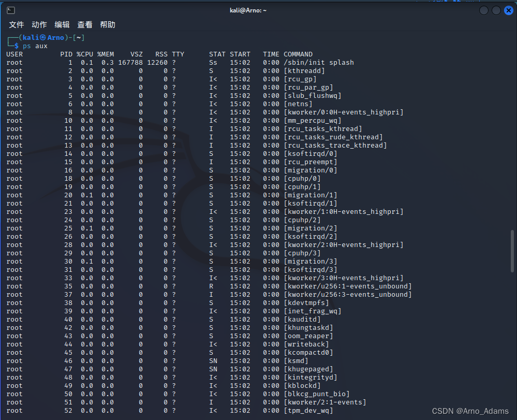The image size is (517, 420).
Task: Click the maximize window button
Action: coord(496,10)
